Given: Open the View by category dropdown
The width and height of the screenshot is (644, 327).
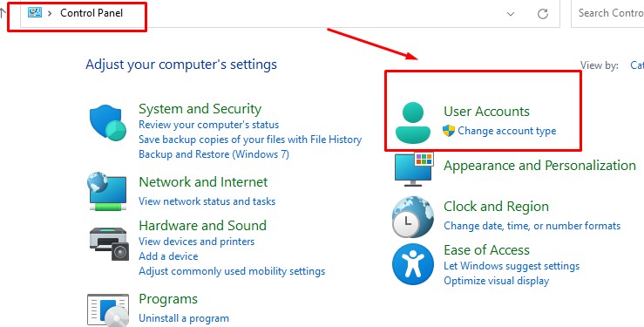Looking at the screenshot, I should (x=637, y=65).
